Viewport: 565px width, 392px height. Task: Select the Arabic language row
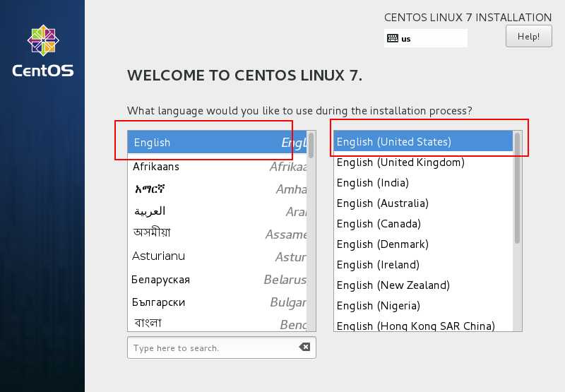tap(218, 211)
